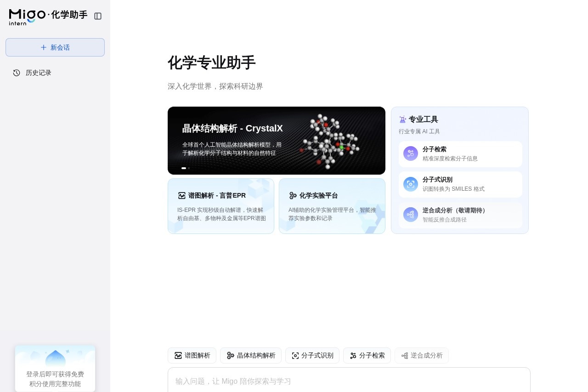
Task: Click the second carousel indicator dot
Action: coord(188,168)
